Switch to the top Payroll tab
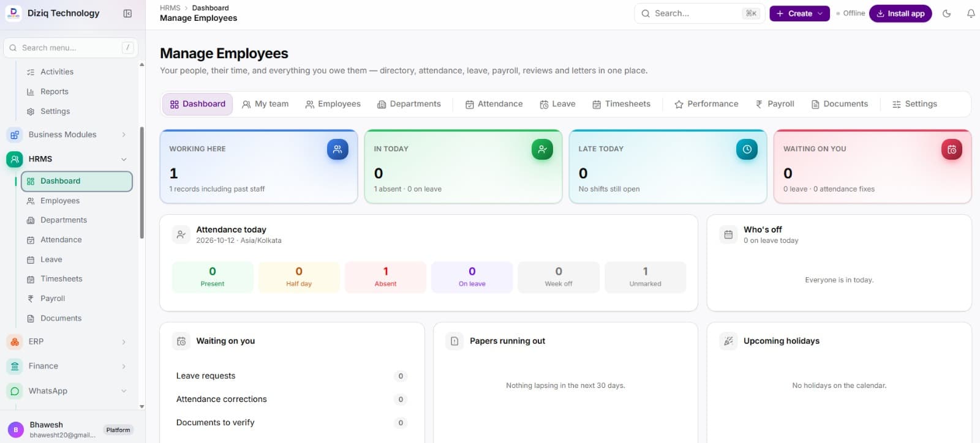Image resolution: width=980 pixels, height=443 pixels. tap(775, 104)
